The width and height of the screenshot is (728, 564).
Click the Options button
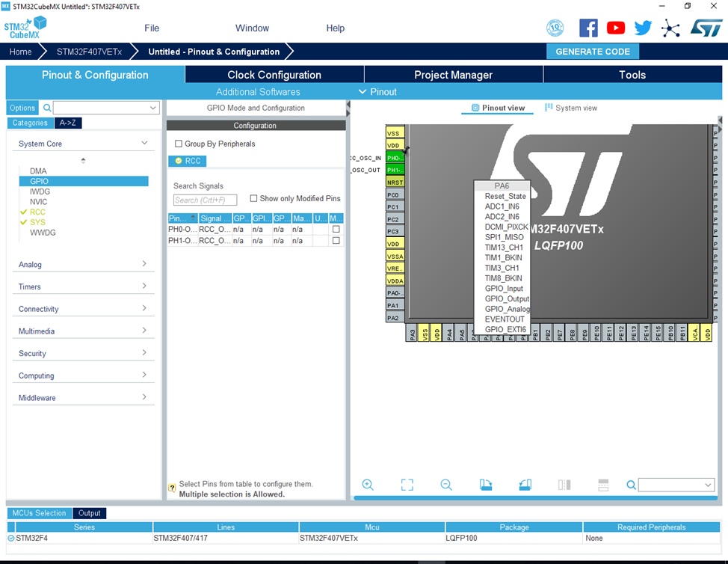click(x=22, y=108)
